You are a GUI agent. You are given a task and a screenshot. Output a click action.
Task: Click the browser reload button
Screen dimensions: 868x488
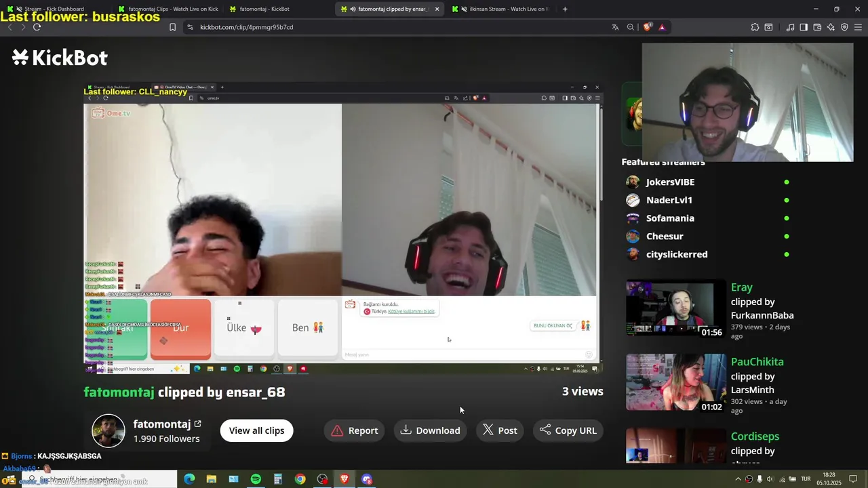click(x=37, y=27)
